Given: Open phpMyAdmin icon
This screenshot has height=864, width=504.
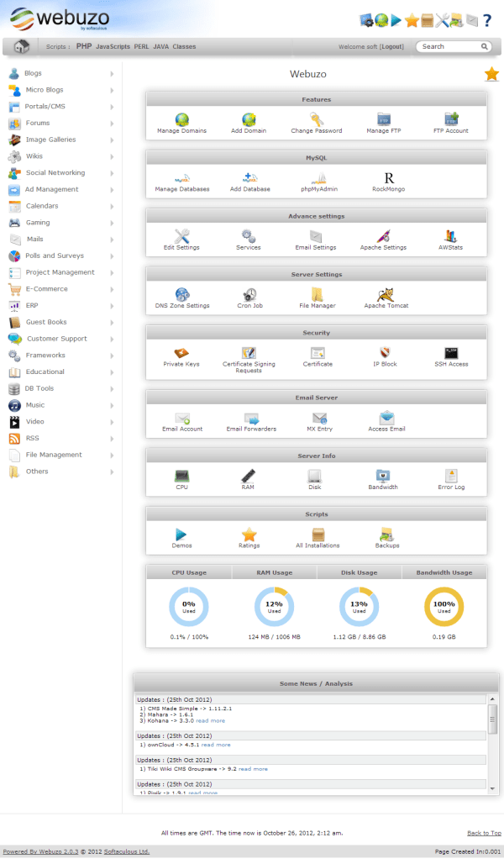Looking at the screenshot, I should 319,178.
